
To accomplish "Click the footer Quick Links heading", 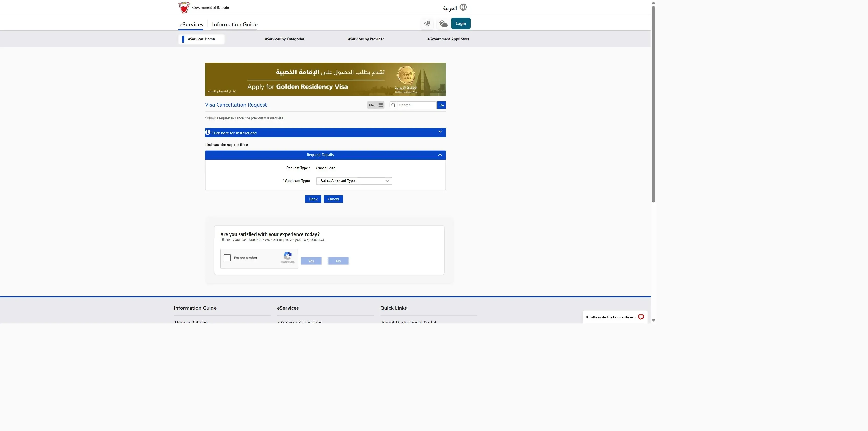I will point(394,308).
